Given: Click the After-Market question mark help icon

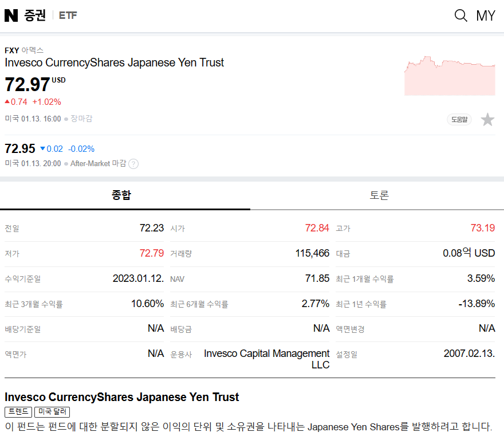Looking at the screenshot, I should click(133, 164).
